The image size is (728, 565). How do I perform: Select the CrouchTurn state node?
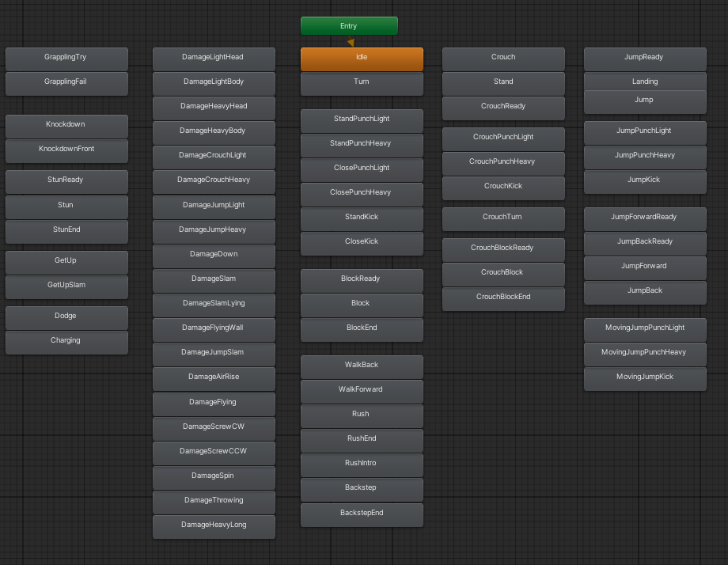click(503, 218)
